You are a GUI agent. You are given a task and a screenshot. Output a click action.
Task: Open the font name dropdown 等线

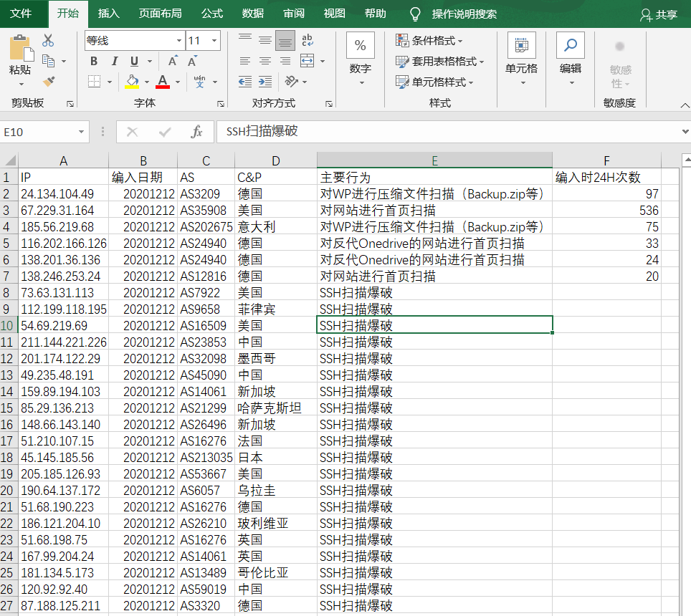click(179, 41)
